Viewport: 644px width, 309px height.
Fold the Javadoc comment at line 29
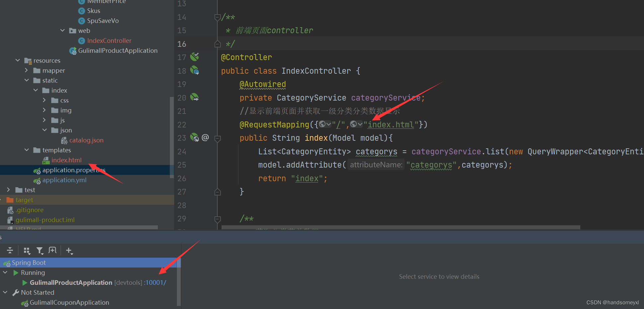pyautogui.click(x=218, y=219)
